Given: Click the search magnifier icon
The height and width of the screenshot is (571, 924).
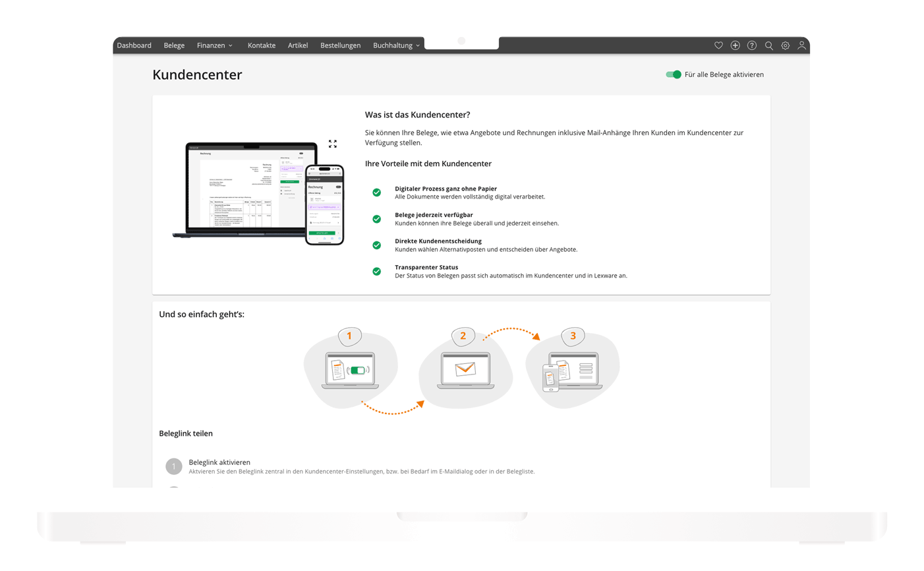Looking at the screenshot, I should (768, 45).
